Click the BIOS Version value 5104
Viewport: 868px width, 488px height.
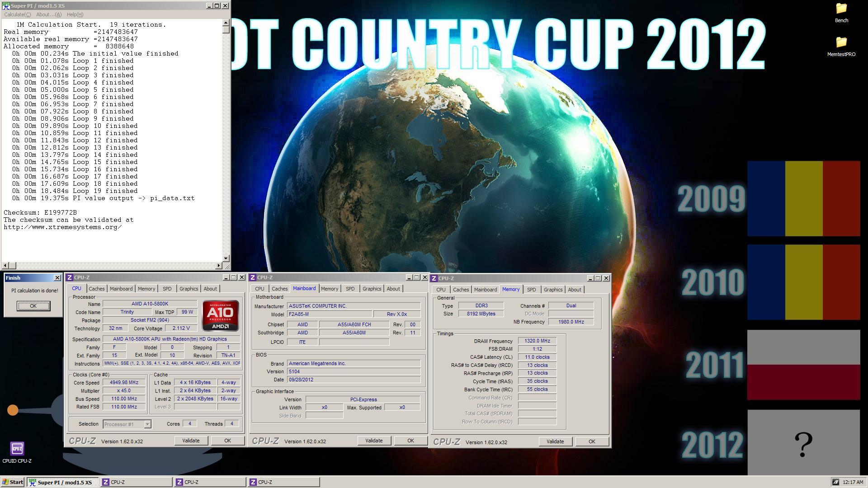(354, 371)
